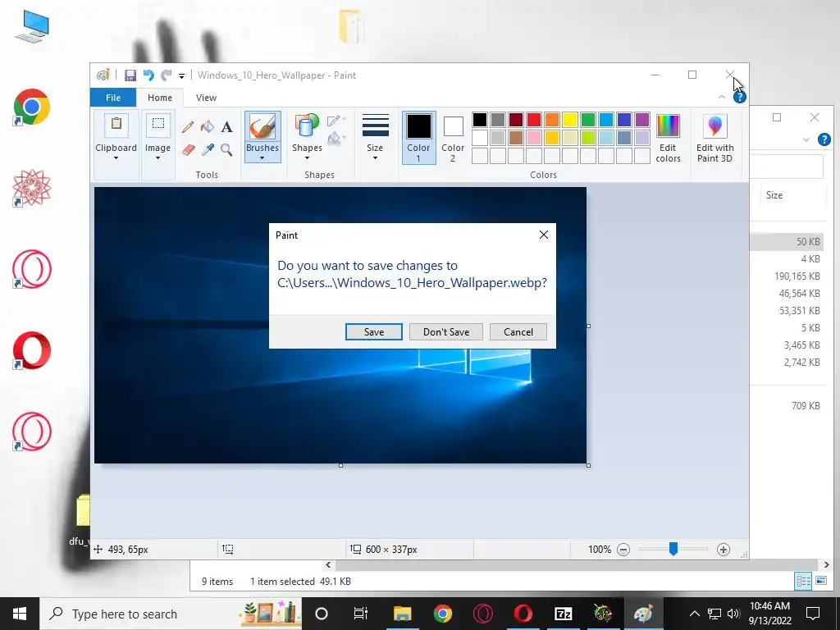Click the Save icon in quick access toolbar
Screen dimensions: 840x630
pos(130,75)
